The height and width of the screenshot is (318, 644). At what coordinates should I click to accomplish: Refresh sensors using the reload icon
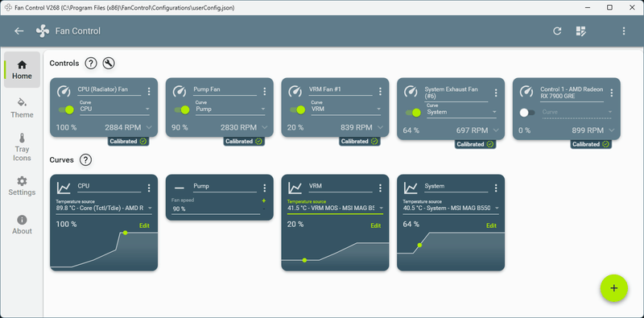tap(557, 31)
